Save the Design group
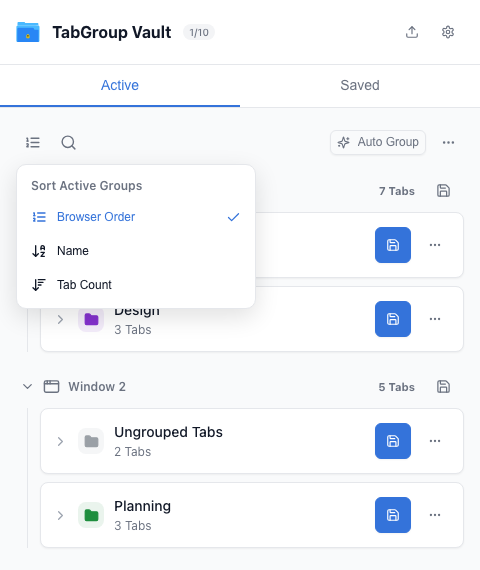480x570 pixels. [x=393, y=319]
